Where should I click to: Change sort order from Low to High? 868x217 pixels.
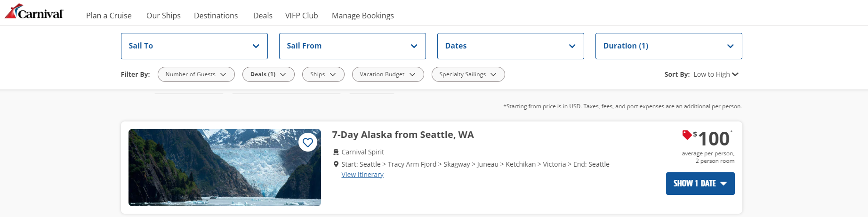coord(716,74)
